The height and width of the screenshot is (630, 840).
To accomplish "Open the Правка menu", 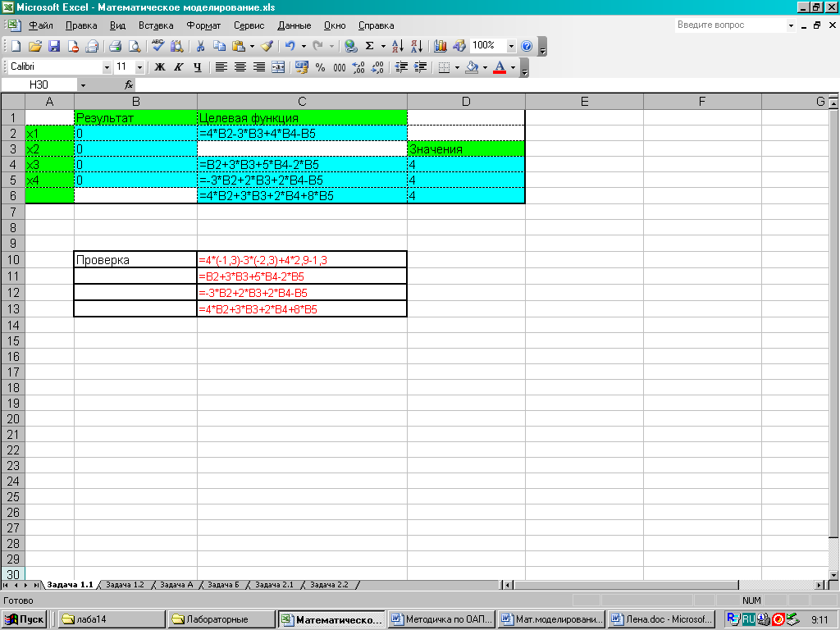I will (x=81, y=25).
